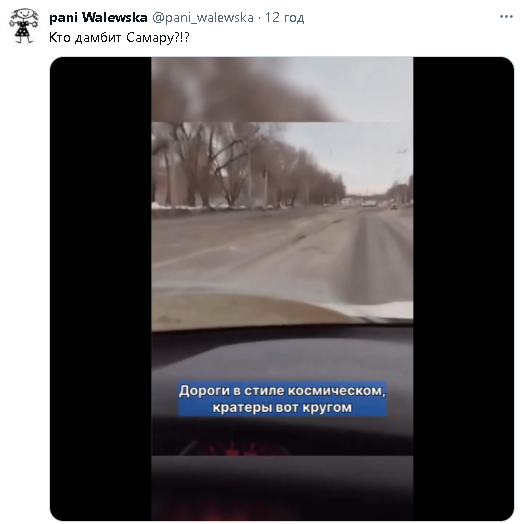Click the red instrument cluster glow
Screen dimensions: 530x524
click(x=237, y=449)
